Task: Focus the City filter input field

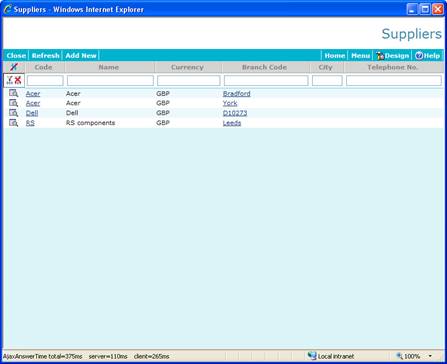Action: click(x=327, y=80)
